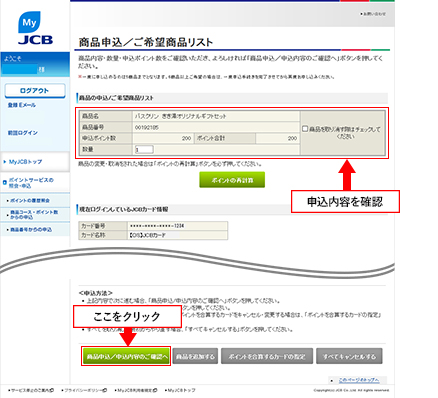Check the 商品を取り消す checkbox
The height and width of the screenshot is (398, 438).
tap(305, 129)
